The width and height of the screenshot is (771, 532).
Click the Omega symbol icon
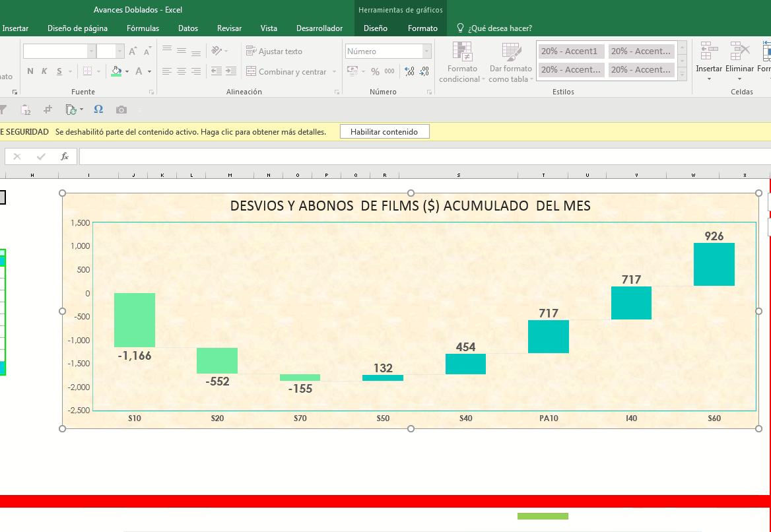(x=98, y=110)
